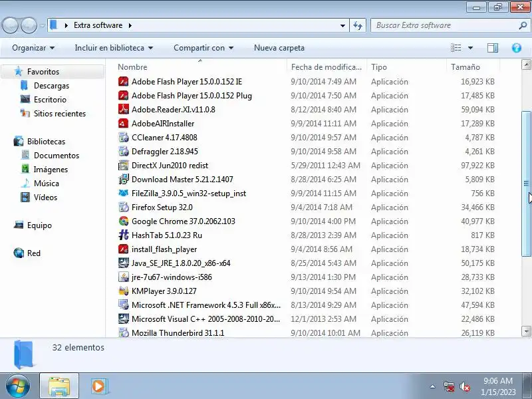Go back with the navigation arrow
This screenshot has width=532, height=399.
pyautogui.click(x=10, y=25)
